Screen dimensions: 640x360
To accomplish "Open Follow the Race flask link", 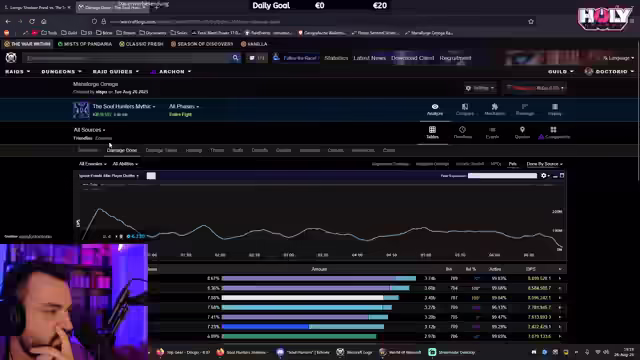I will click(296, 58).
